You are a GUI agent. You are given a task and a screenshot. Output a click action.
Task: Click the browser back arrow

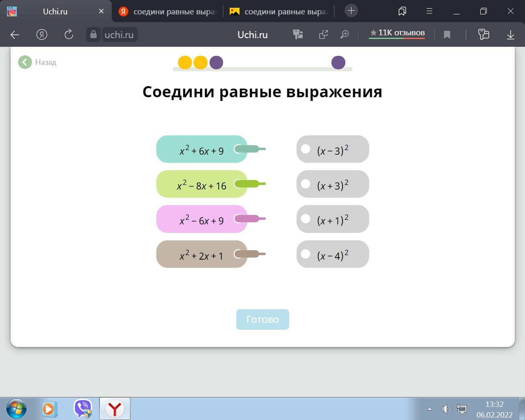pos(15,35)
